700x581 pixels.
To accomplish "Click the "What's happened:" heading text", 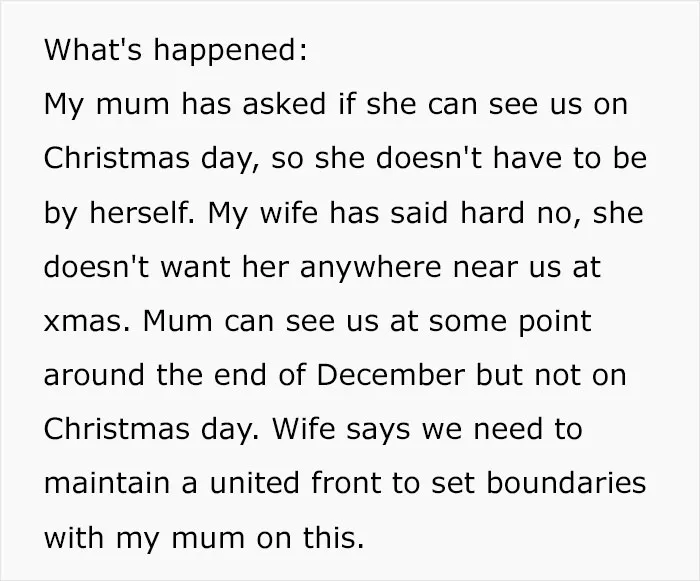I will (176, 50).
